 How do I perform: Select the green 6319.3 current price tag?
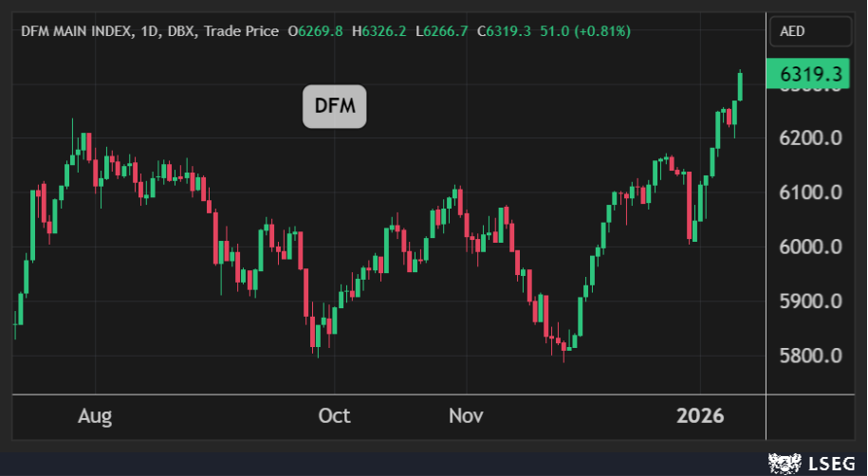[810, 74]
